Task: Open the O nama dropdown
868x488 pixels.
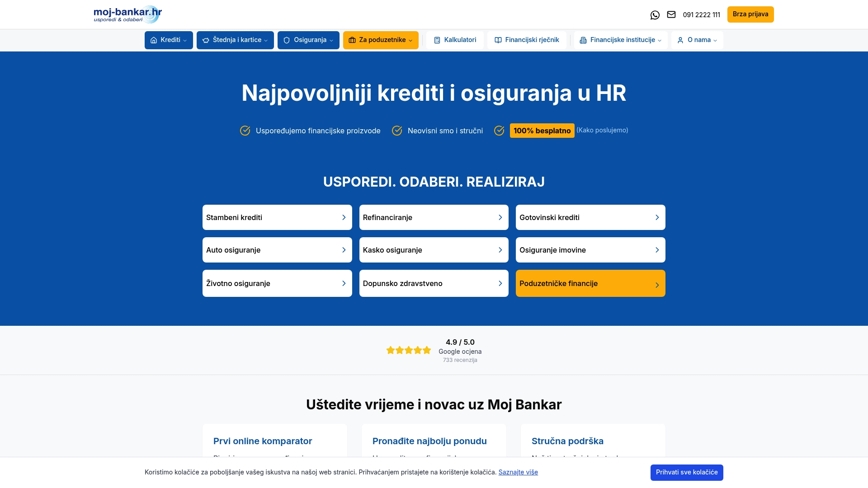Action: [697, 40]
